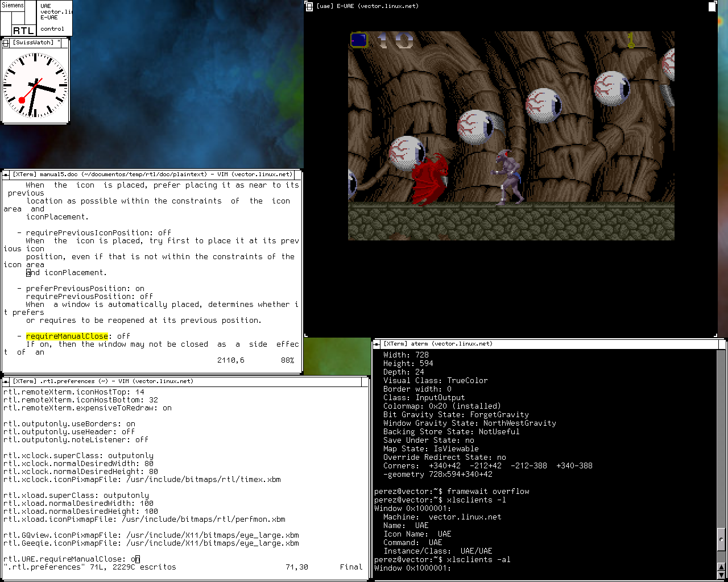Screen dimensions: 728x582
Task: Select the E-UAE entry in RTL panel
Action: 49,18
